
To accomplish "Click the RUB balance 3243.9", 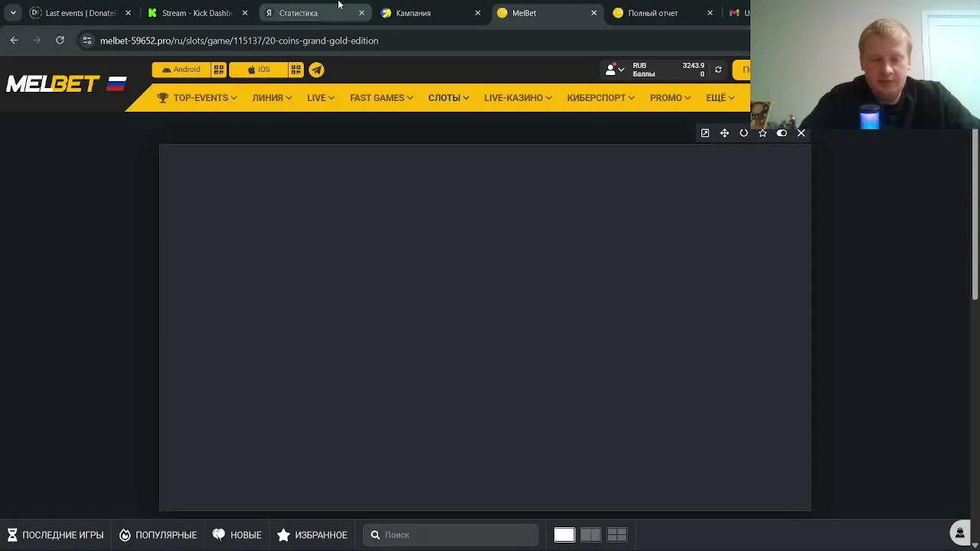I will 693,66.
